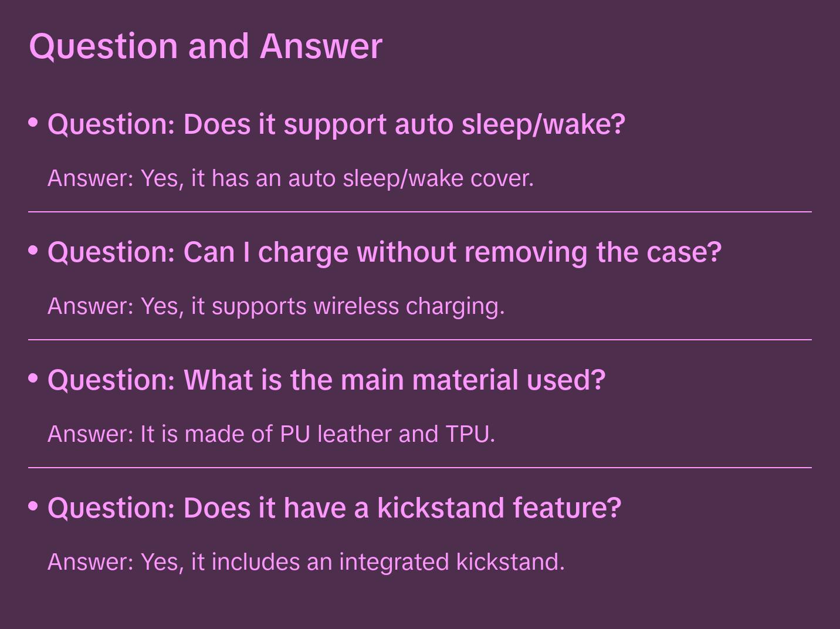Click the bullet before the charging question
Viewport: 840px width, 629px height.
point(33,251)
